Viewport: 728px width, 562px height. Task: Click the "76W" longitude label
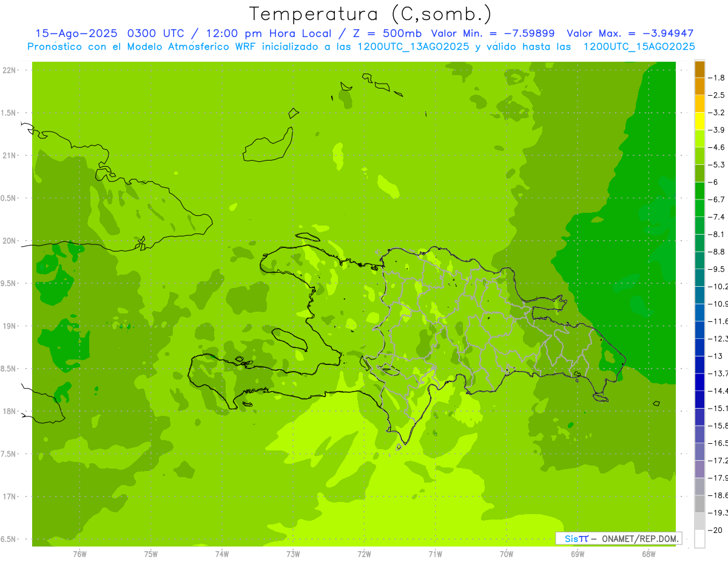[x=79, y=554]
